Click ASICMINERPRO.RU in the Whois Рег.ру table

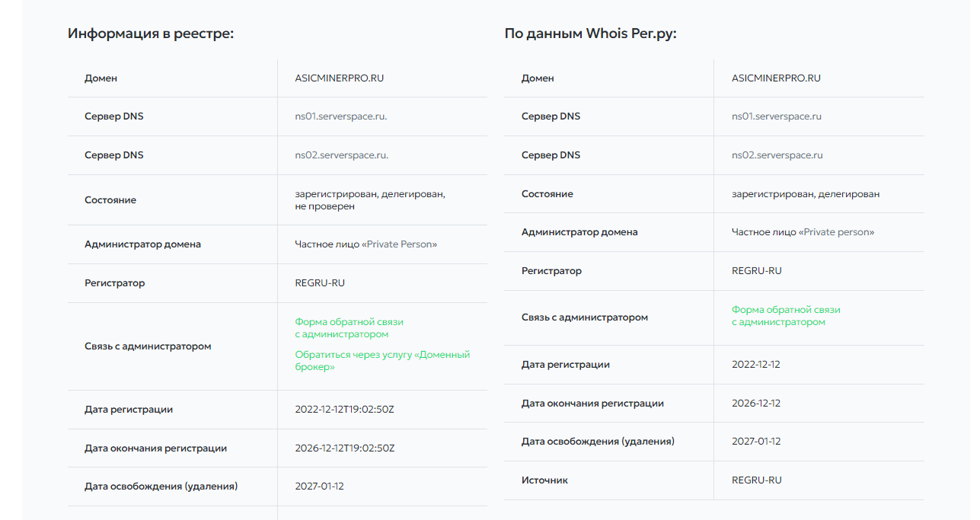(x=776, y=78)
